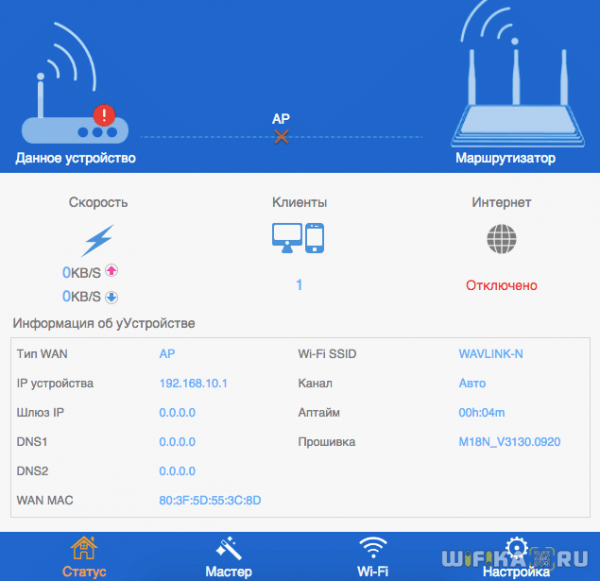Click the magic wand icon above Мастер
Image resolution: width=600 pixels, height=581 pixels.
[x=228, y=548]
